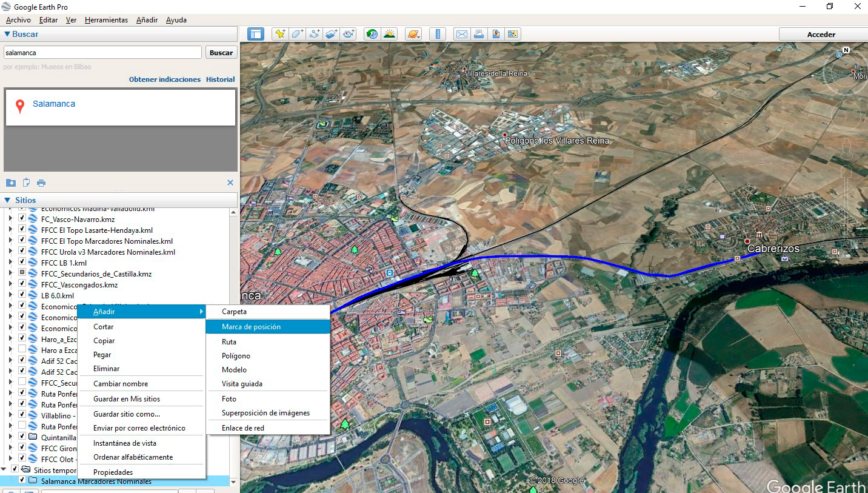Image resolution: width=868 pixels, height=493 pixels.
Task: Expand the FFCC_Vascongados.kmz node
Action: (10, 284)
